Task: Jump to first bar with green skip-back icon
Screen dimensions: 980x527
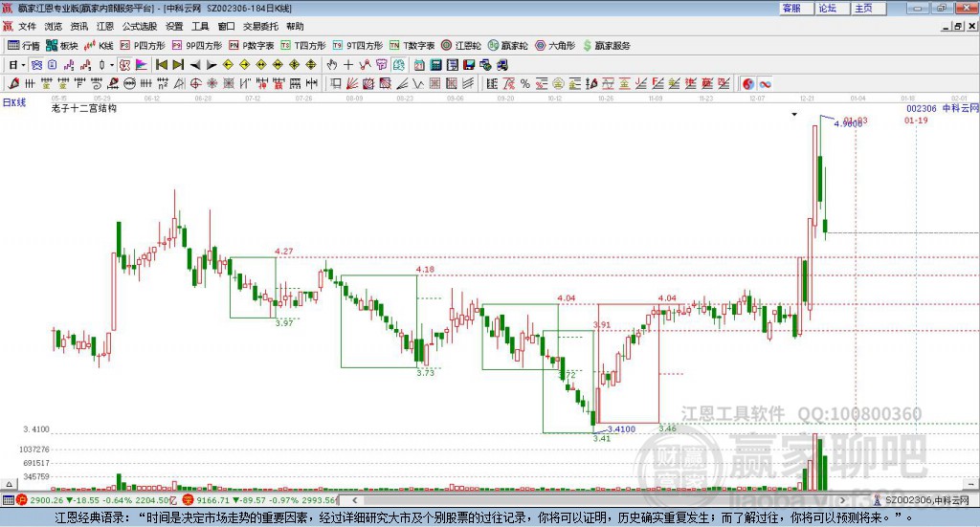Action: [162, 65]
